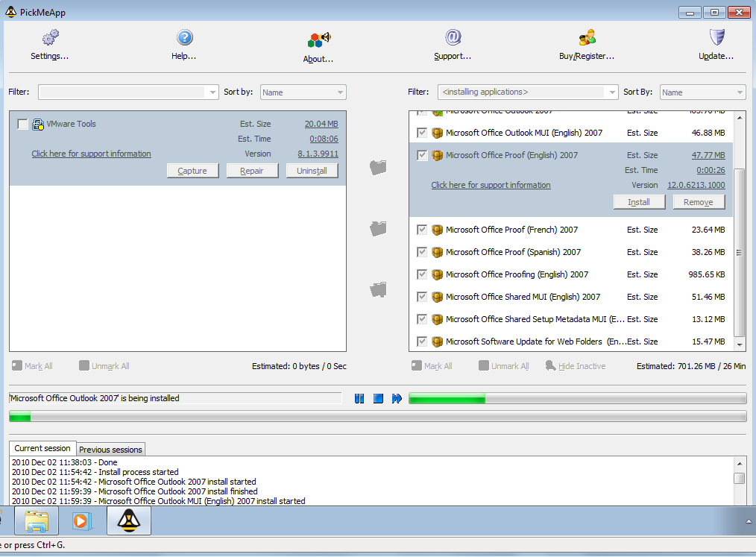
Task: Check the VMware Tools checkbox
Action: (22, 124)
